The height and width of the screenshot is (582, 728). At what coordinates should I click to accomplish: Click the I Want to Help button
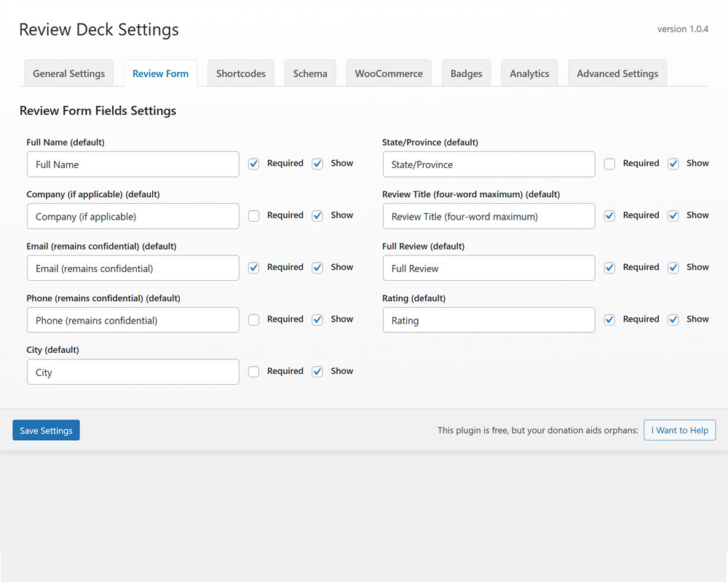[679, 430]
